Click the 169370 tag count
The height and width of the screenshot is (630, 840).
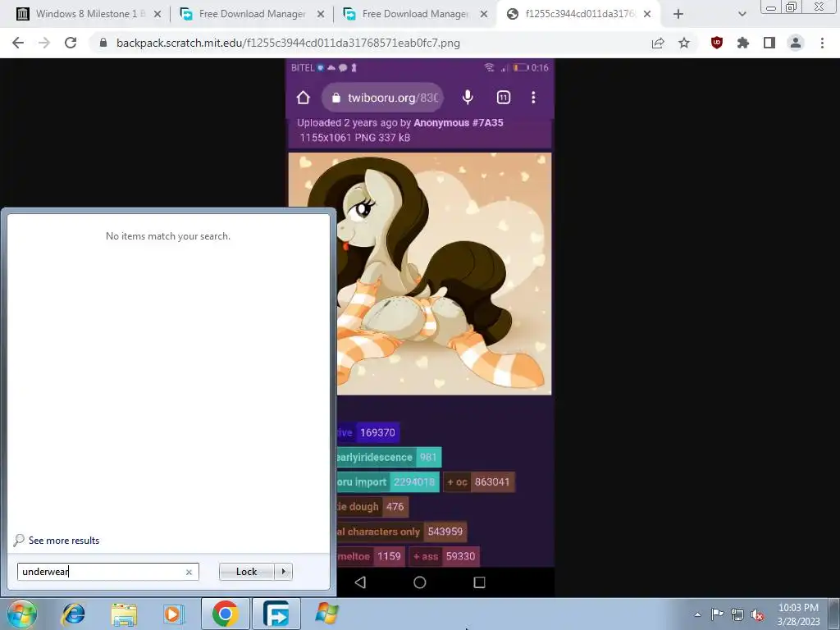point(377,432)
